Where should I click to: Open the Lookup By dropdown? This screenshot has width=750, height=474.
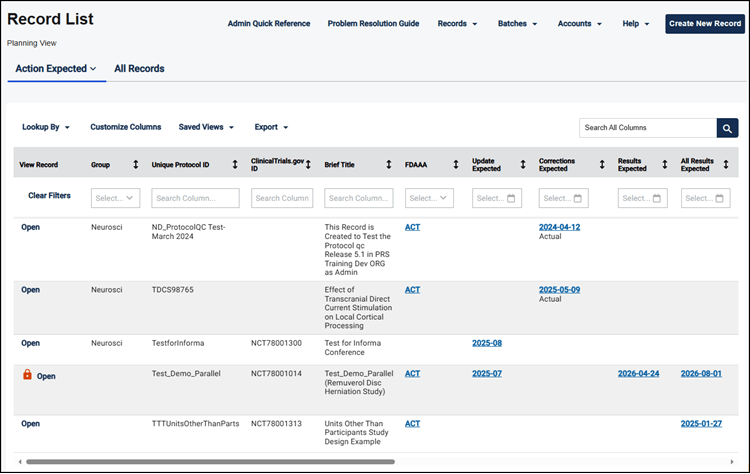click(x=46, y=127)
